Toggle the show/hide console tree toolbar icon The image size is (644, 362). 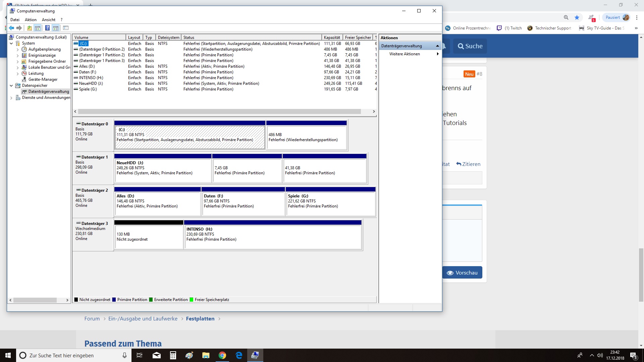(x=38, y=28)
